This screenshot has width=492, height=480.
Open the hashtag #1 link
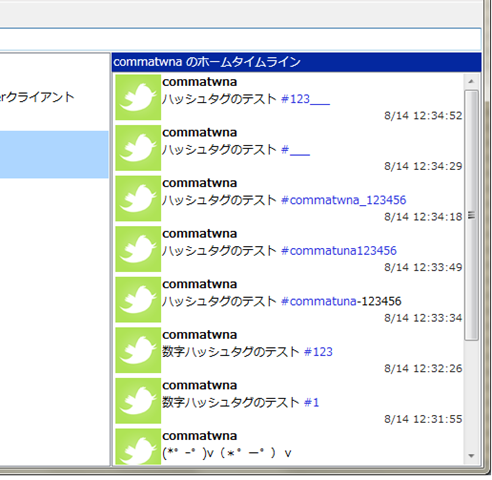point(312,403)
